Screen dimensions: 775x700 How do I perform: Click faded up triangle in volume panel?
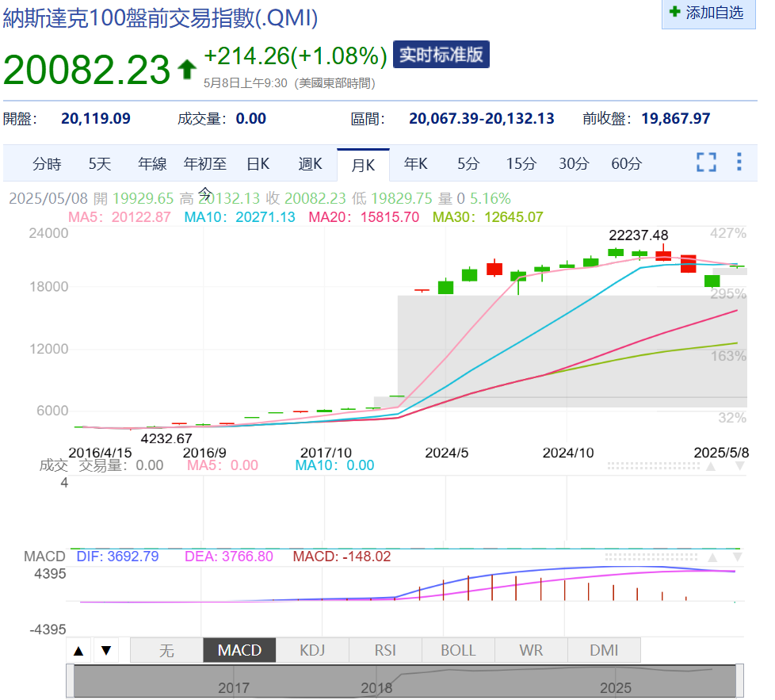click(711, 466)
